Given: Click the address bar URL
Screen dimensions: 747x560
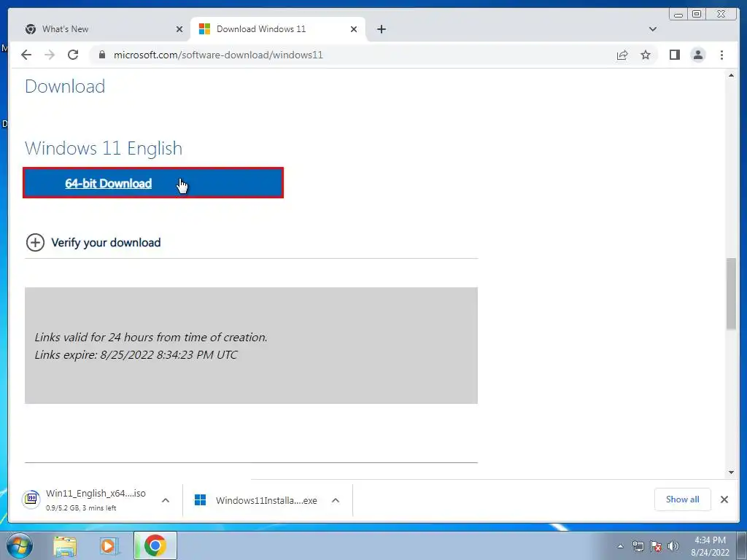Looking at the screenshot, I should click(x=218, y=55).
